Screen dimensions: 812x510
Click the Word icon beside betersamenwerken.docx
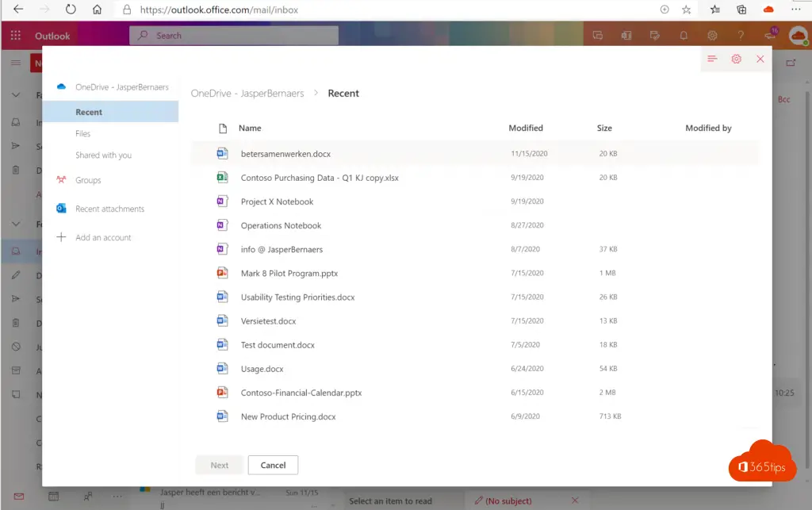pyautogui.click(x=222, y=154)
